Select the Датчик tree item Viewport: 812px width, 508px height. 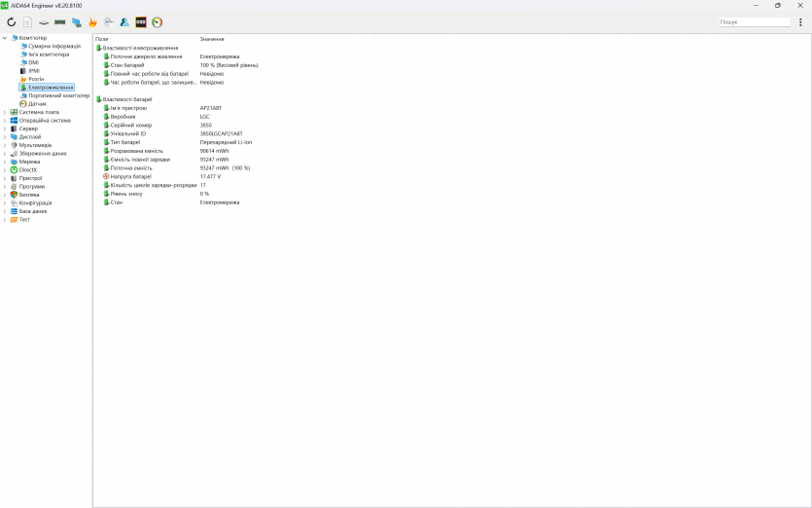click(37, 104)
